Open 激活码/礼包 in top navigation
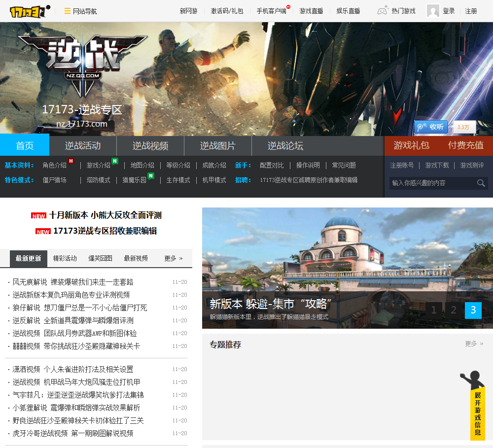493x448 pixels. point(227,11)
